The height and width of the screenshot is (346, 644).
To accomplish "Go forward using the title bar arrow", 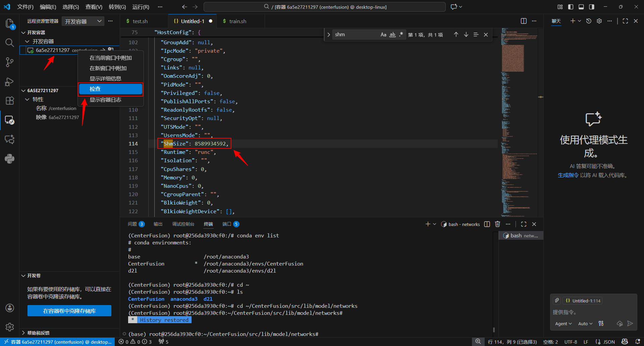I will tap(195, 7).
